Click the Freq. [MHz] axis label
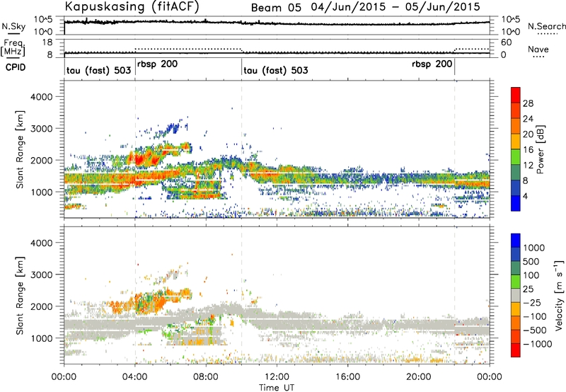566x392 pixels. (x=13, y=48)
